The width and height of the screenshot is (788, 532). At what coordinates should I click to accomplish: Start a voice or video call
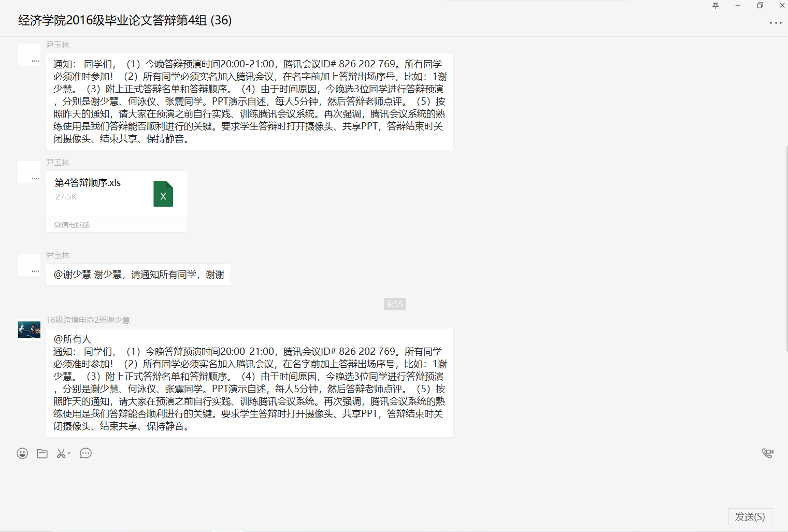pyautogui.click(x=767, y=453)
